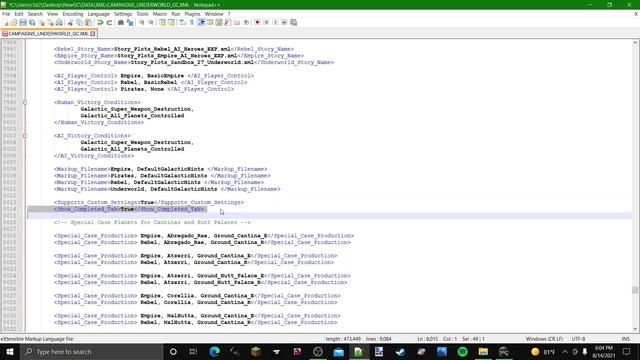Open the Windows notification center
Viewport: 640px width, 360px height.
coord(627,351)
